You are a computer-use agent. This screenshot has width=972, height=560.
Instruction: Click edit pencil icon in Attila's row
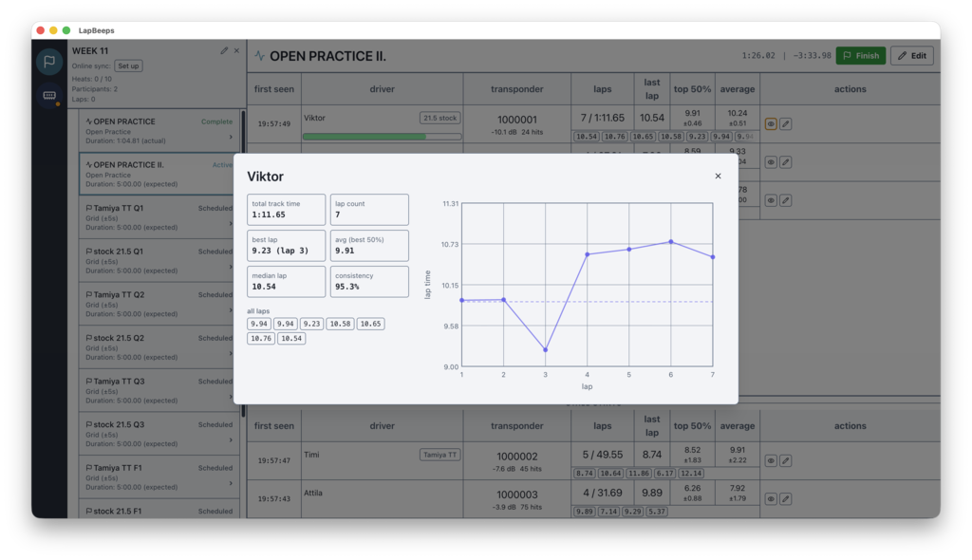786,499
